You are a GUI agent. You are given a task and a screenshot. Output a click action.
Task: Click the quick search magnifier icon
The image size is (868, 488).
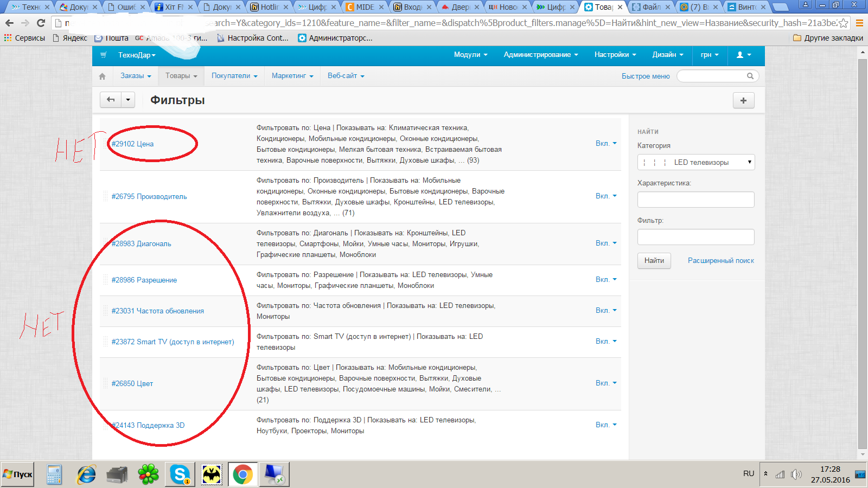point(750,76)
